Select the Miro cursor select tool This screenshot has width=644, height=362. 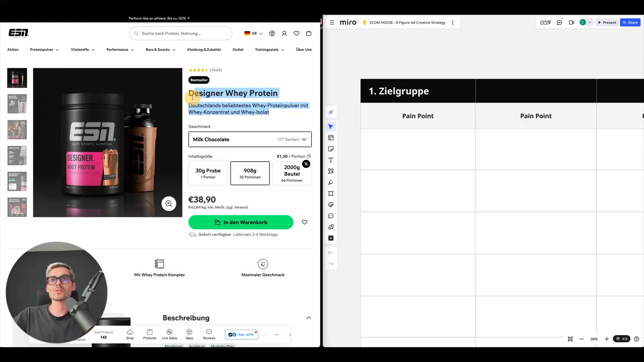pyautogui.click(x=331, y=127)
